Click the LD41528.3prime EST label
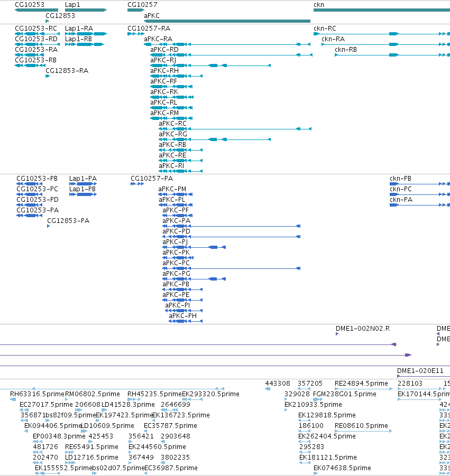450x476 pixels. pos(128,405)
